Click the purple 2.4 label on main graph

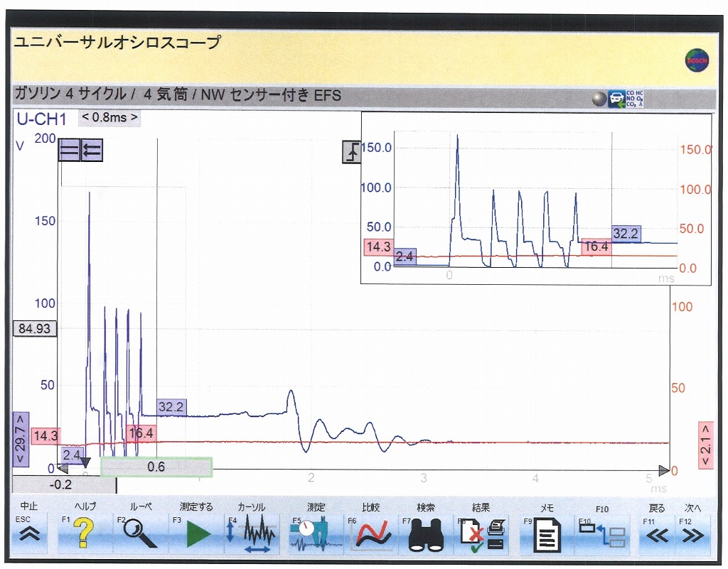pos(72,455)
